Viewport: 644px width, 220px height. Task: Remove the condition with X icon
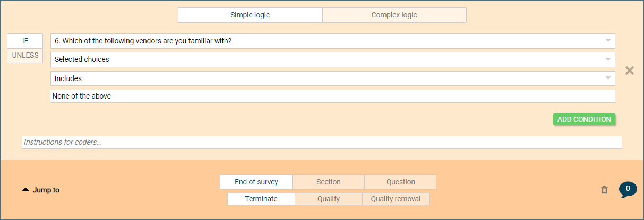pyautogui.click(x=630, y=71)
